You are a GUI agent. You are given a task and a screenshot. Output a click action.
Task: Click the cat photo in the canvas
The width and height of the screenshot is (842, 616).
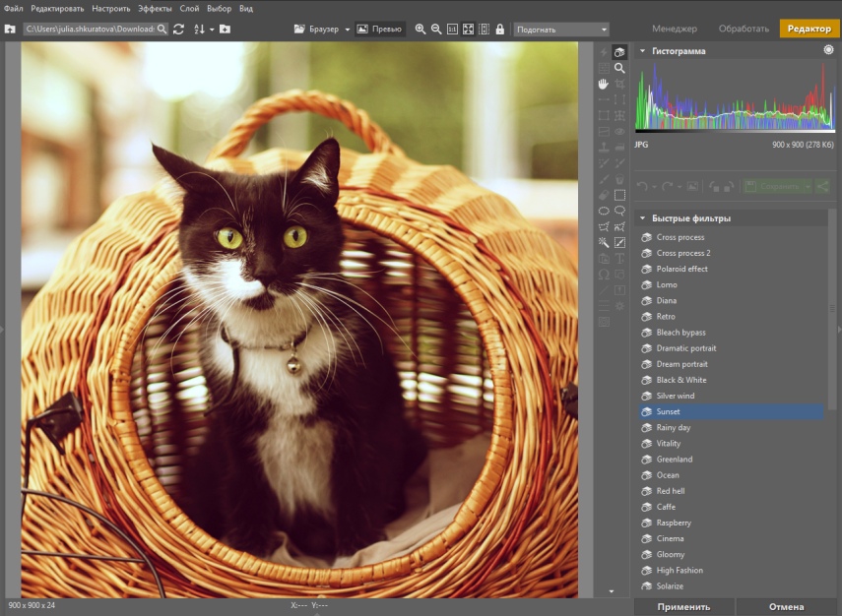(x=299, y=320)
